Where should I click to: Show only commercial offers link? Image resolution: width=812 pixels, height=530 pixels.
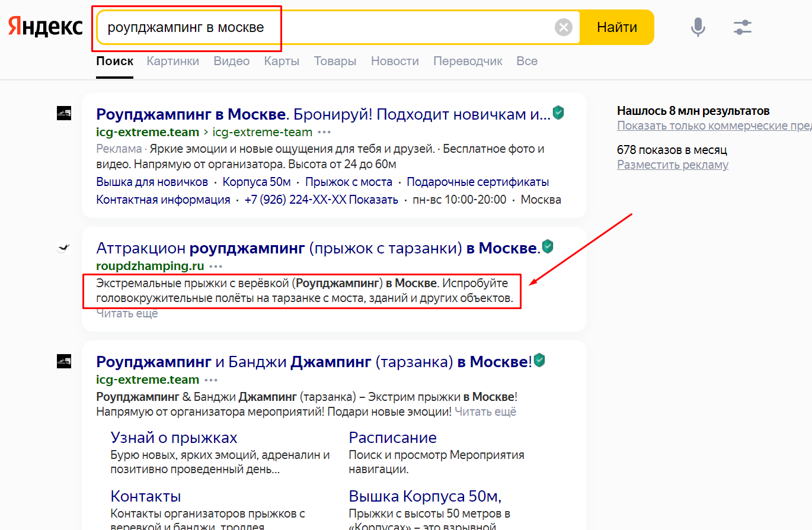714,126
